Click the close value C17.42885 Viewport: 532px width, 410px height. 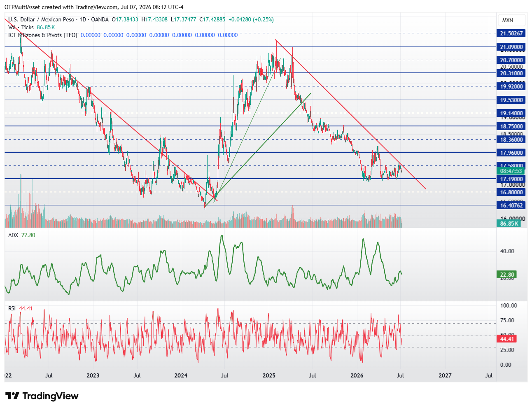click(212, 19)
